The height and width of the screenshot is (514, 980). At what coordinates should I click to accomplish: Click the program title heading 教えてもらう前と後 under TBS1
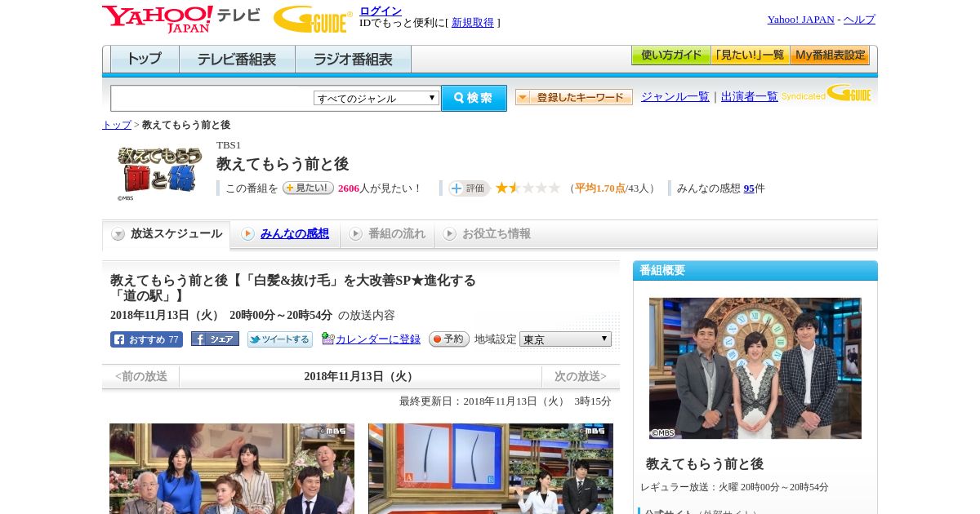pos(283,164)
